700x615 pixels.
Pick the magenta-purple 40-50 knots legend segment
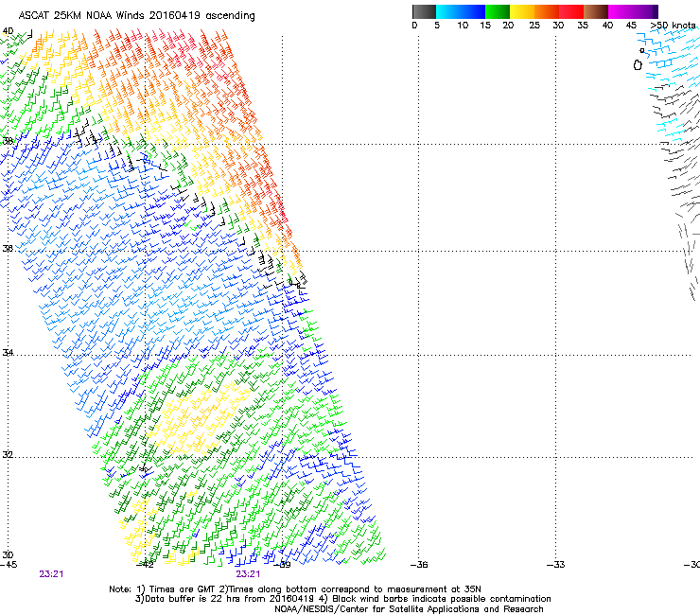(633, 11)
